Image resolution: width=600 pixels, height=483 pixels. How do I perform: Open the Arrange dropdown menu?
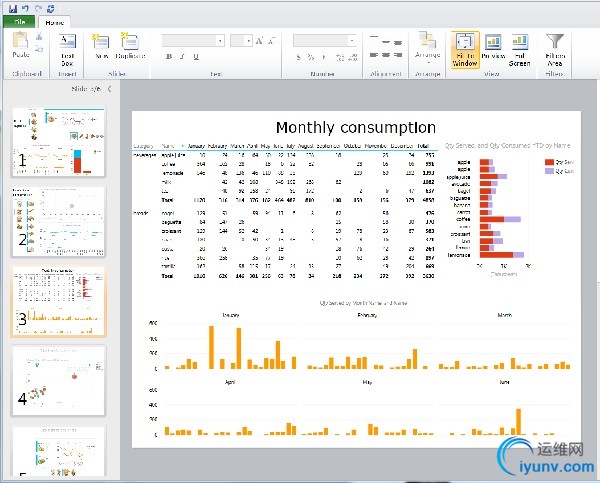[427, 48]
